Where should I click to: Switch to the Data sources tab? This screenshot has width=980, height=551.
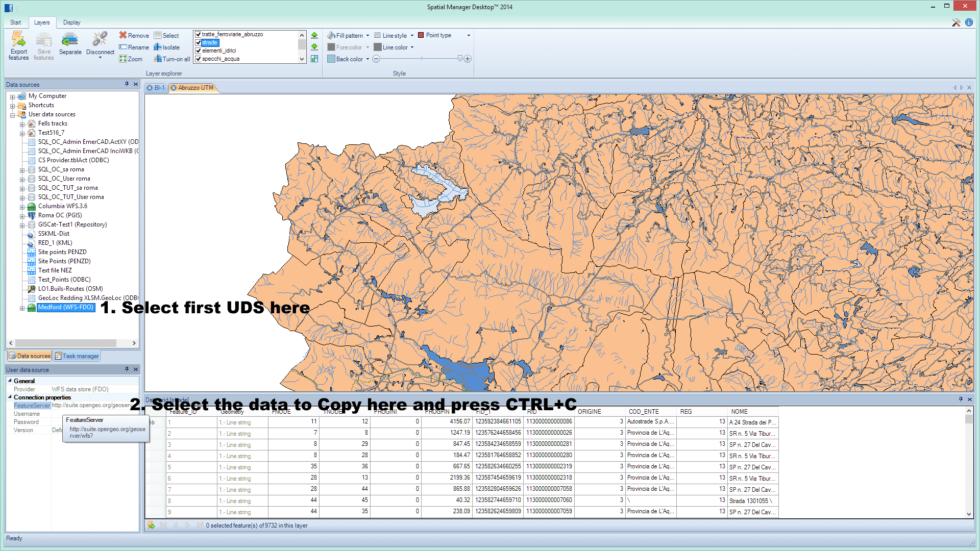(x=30, y=356)
